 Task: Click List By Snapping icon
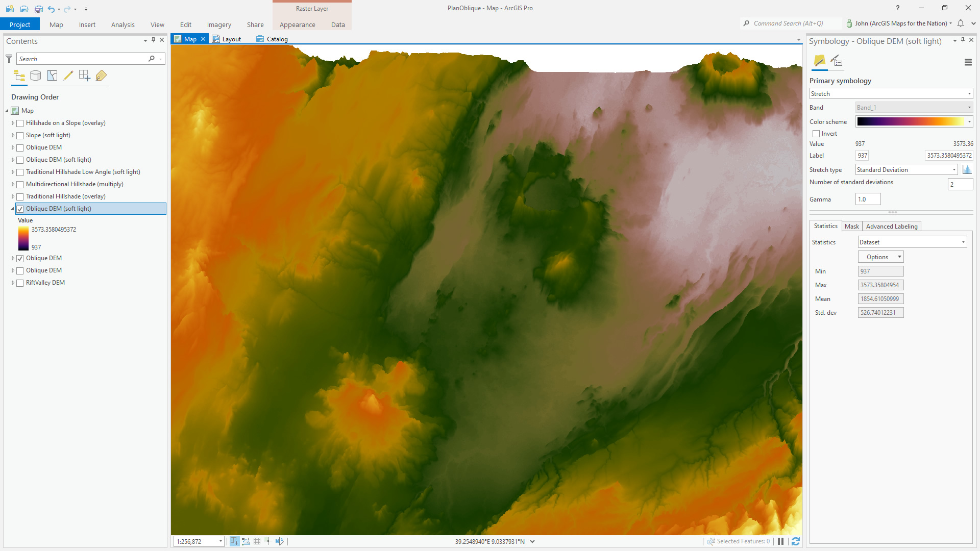tap(84, 76)
